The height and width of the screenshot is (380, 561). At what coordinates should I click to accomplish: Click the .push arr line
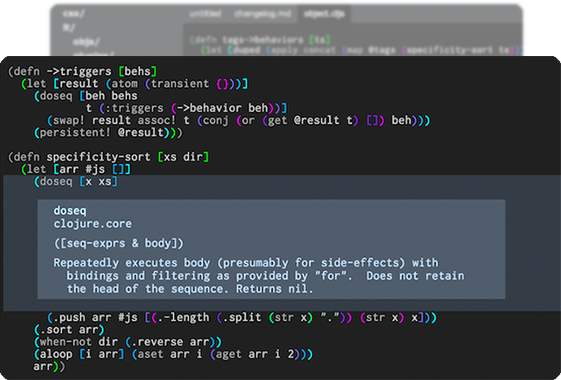[x=242, y=317]
